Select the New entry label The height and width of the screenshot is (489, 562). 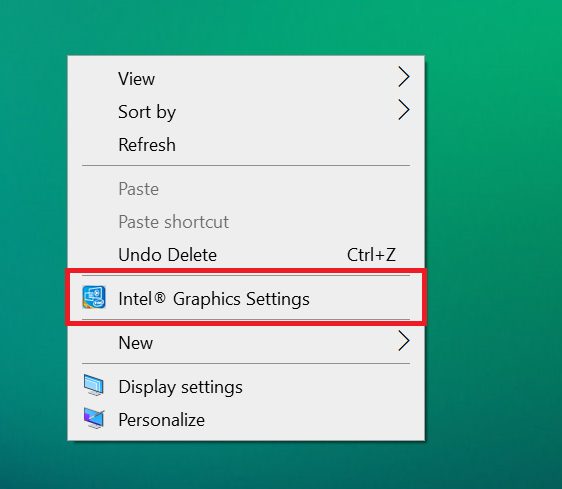point(135,343)
